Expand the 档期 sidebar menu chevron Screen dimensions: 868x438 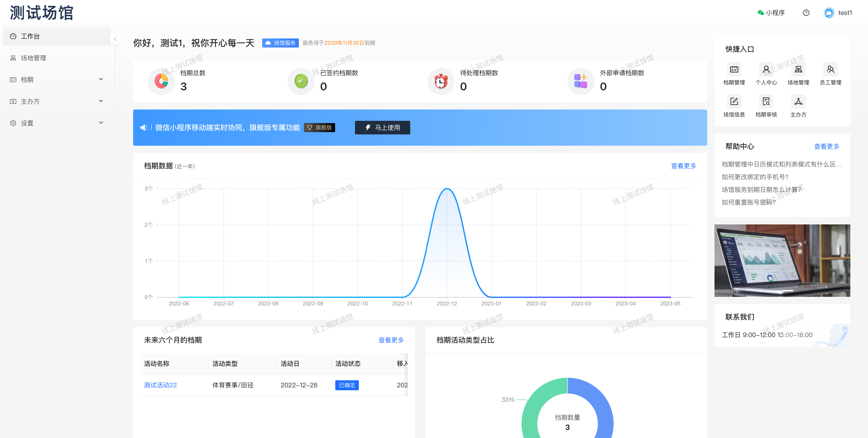(101, 79)
